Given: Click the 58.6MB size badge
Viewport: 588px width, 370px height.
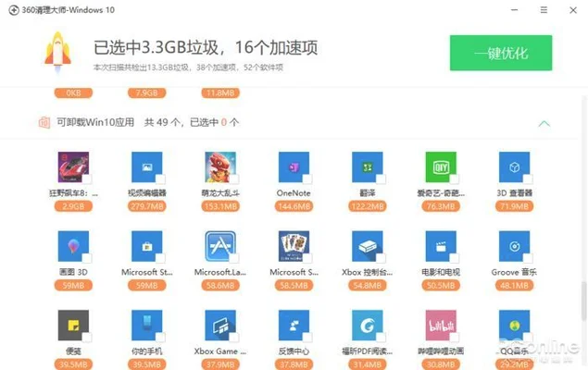Looking at the screenshot, I should click(x=220, y=286).
